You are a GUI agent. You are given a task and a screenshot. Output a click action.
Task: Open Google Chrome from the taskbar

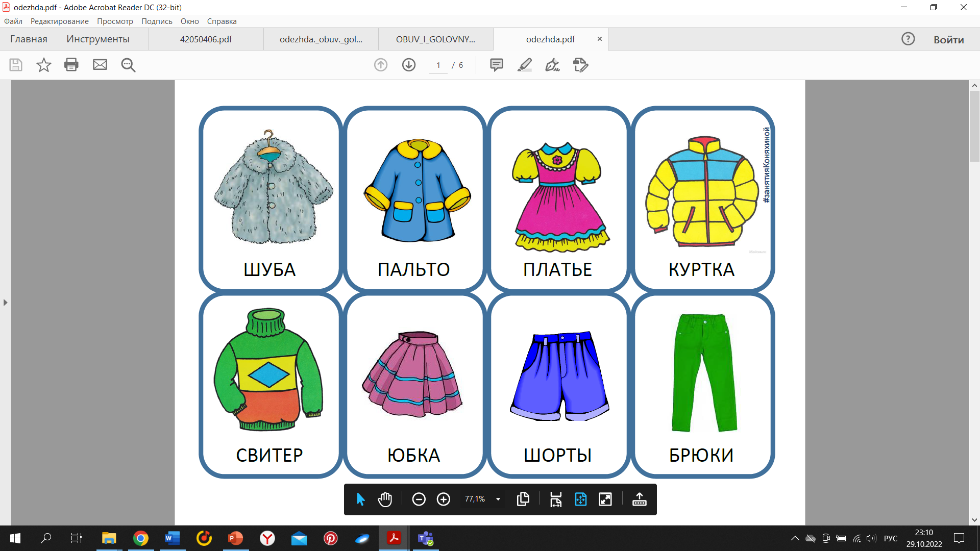(141, 538)
